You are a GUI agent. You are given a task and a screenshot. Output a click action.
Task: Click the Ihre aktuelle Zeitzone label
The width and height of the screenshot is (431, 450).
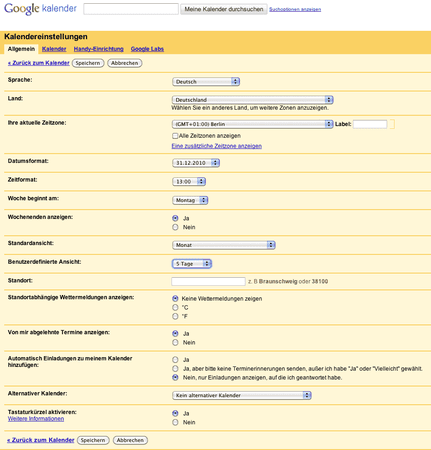pyautogui.click(x=37, y=123)
